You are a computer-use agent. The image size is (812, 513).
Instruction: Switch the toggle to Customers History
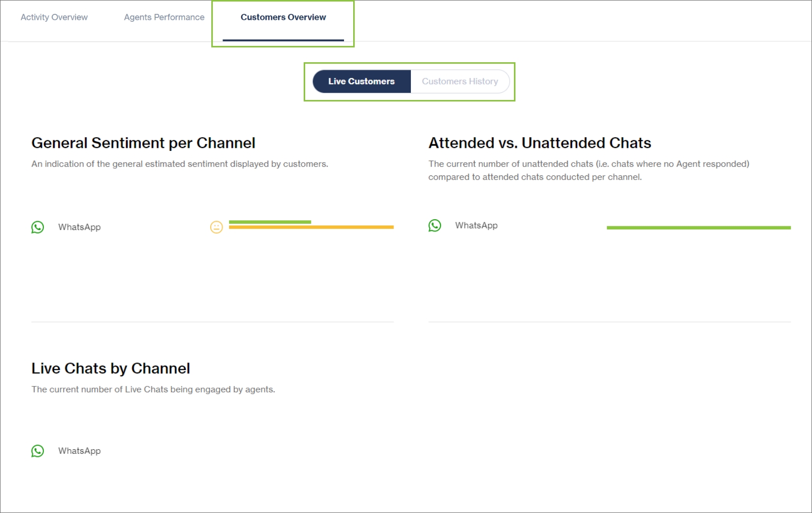pyautogui.click(x=460, y=82)
